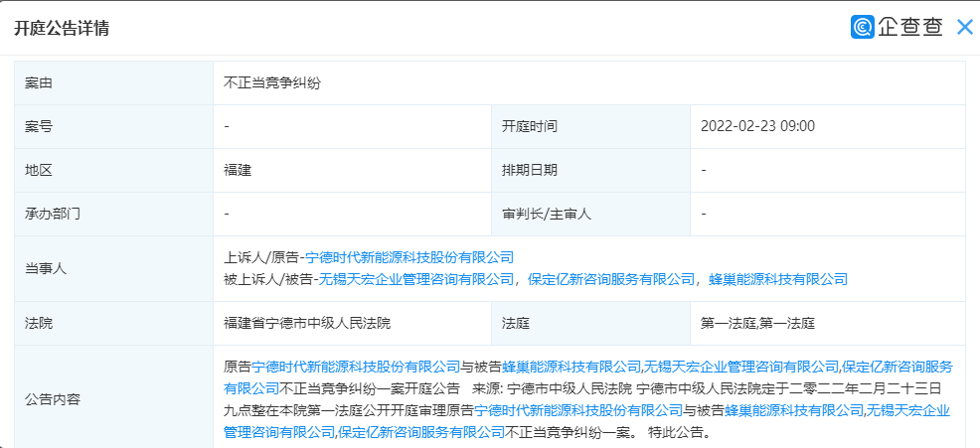Viewport: 980px width, 448px height.
Task: Close the 开庭公告详情 dialog with the X
Action: click(x=964, y=27)
